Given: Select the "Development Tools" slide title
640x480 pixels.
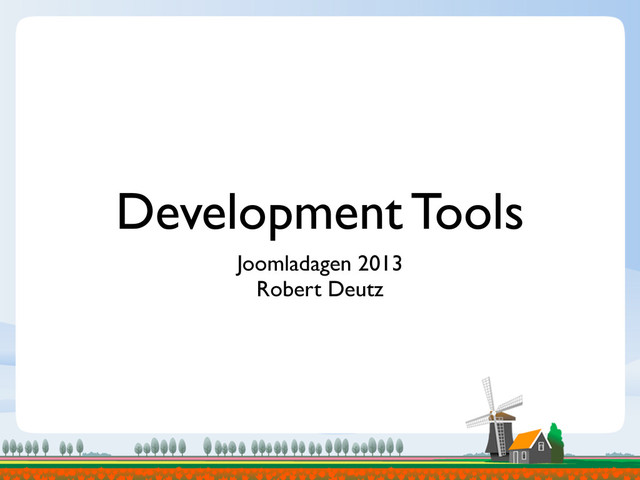Looking at the screenshot, I should pos(320,215).
